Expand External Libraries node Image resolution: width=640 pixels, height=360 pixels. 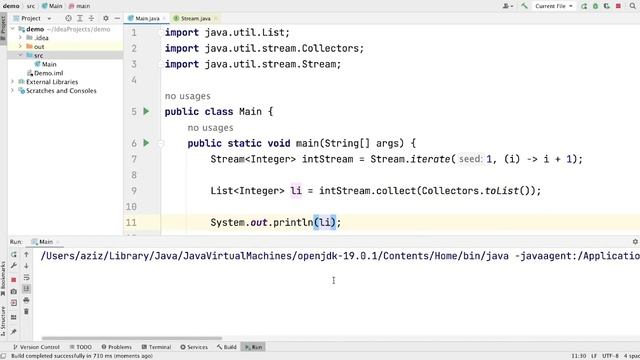pos(13,82)
